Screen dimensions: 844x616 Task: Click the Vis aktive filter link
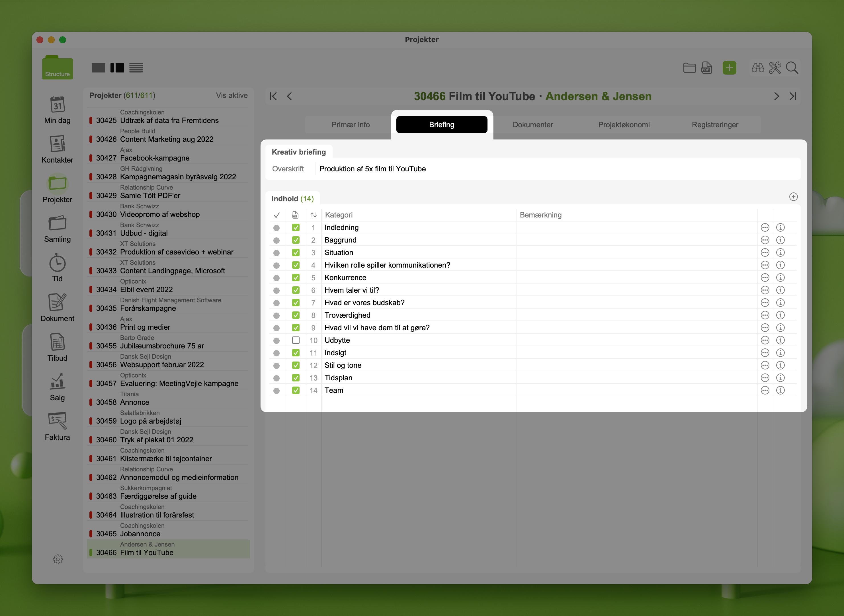coord(232,95)
